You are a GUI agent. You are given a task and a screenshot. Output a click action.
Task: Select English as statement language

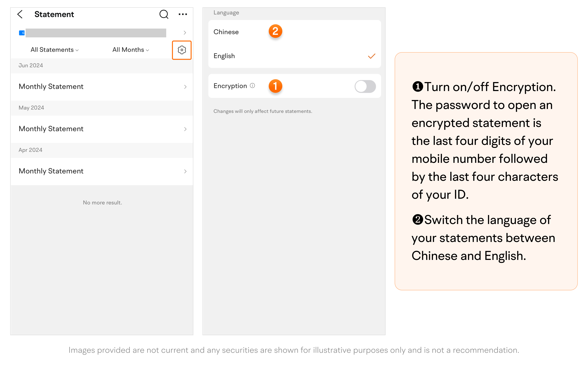coord(224,56)
